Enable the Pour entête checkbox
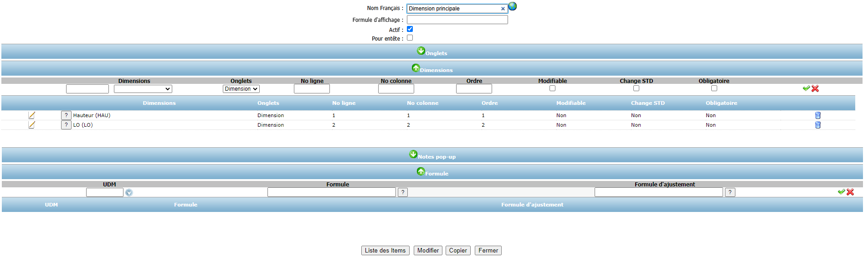Screen dimensions: 868x263 (410, 38)
